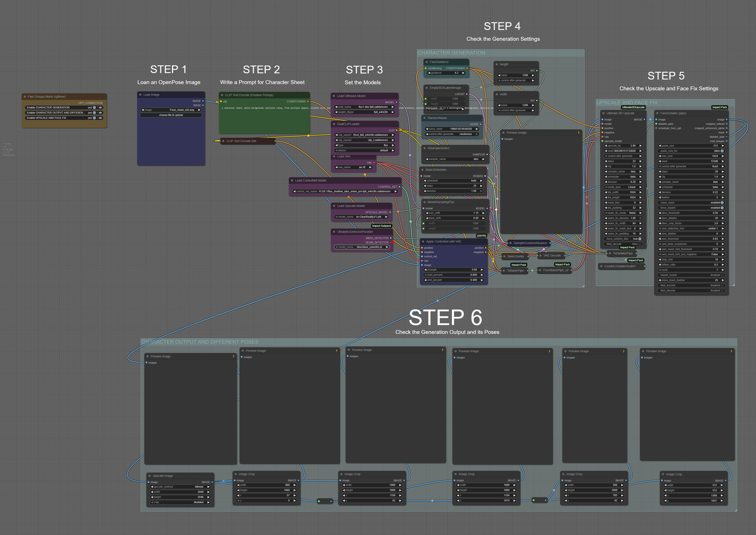
Task: Toggle noise_mask enabled in FaceDetailer
Action: (x=722, y=203)
